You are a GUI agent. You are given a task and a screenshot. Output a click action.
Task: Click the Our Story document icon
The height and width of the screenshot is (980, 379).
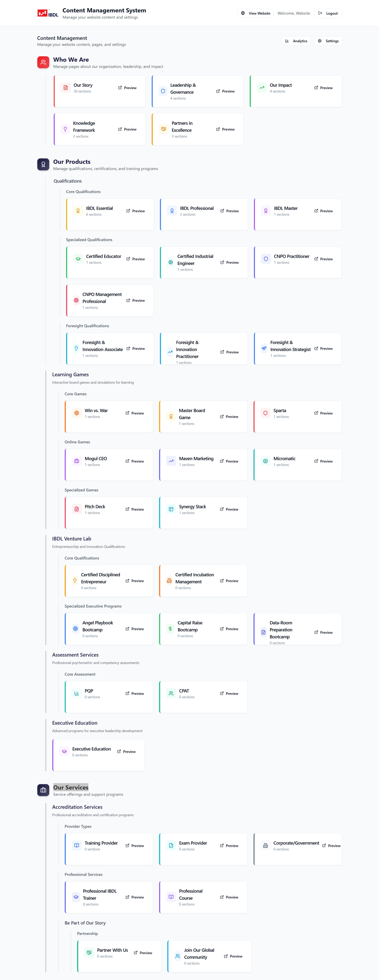[65, 88]
